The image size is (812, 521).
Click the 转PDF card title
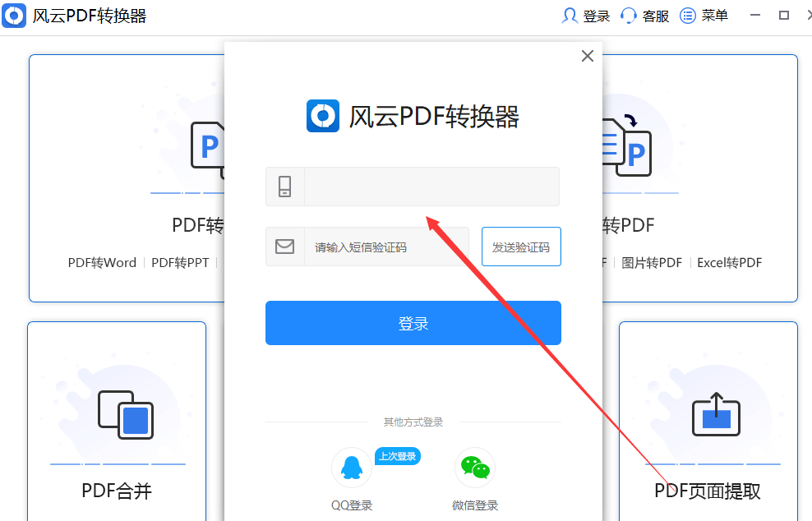[628, 225]
